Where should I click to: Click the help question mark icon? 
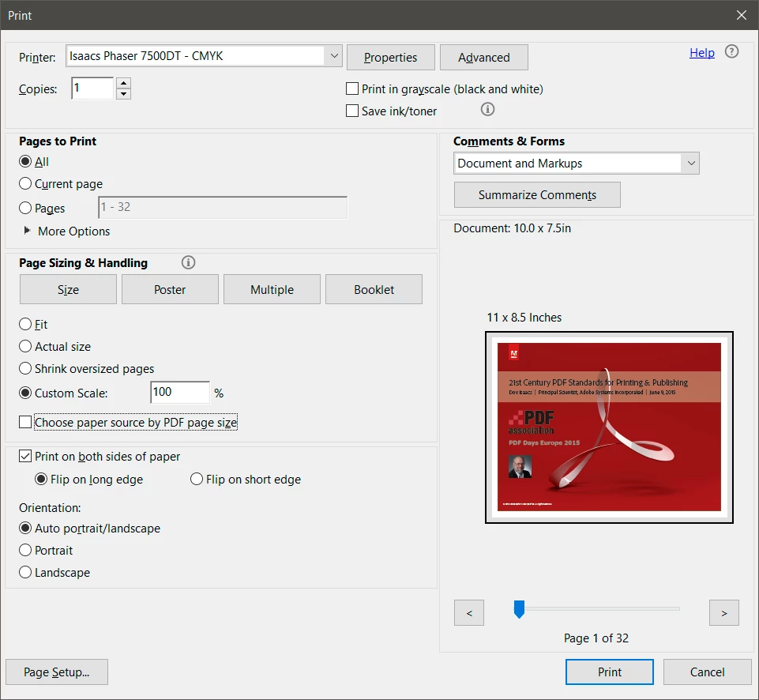[731, 51]
